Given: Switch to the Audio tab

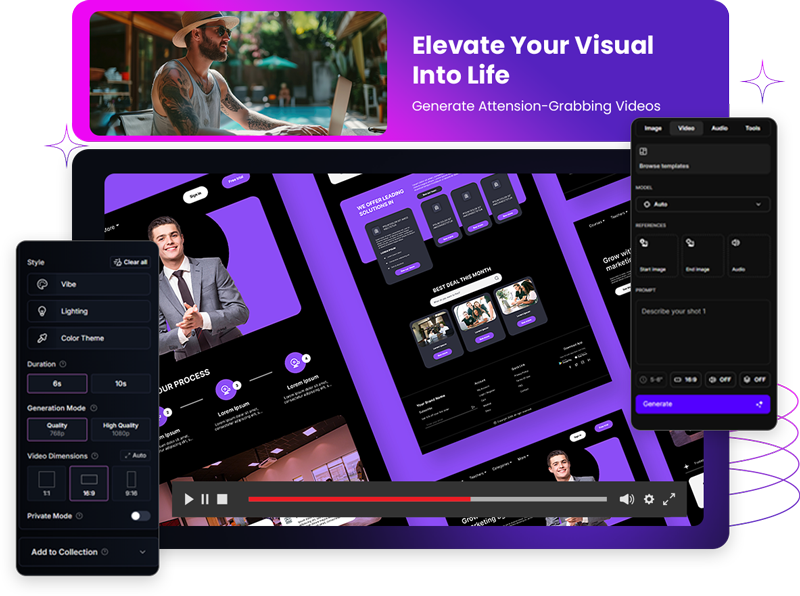Looking at the screenshot, I should point(719,128).
